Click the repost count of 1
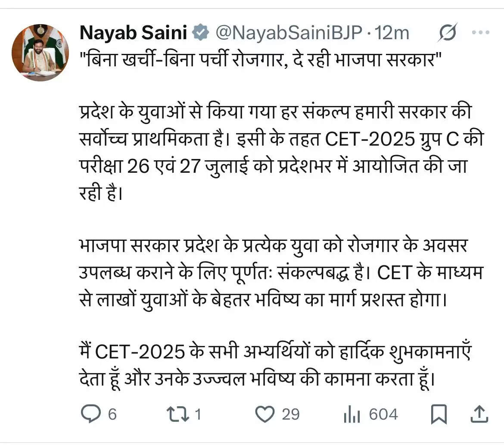 point(198,414)
